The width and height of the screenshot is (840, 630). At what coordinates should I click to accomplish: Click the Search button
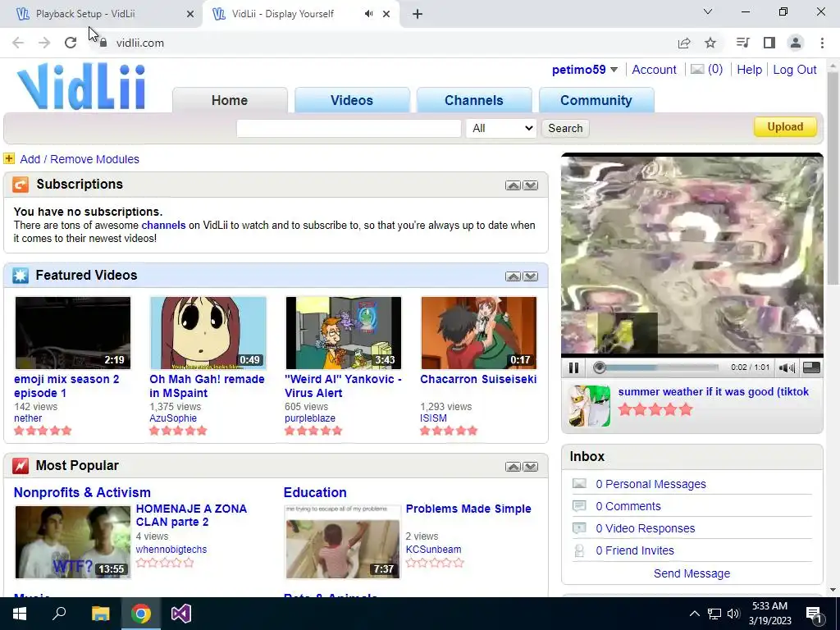tap(565, 128)
